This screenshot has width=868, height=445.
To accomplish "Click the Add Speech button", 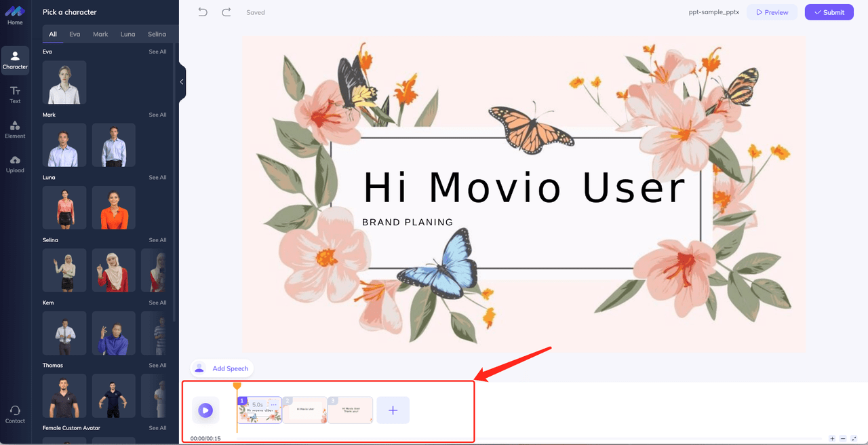I will tap(222, 368).
